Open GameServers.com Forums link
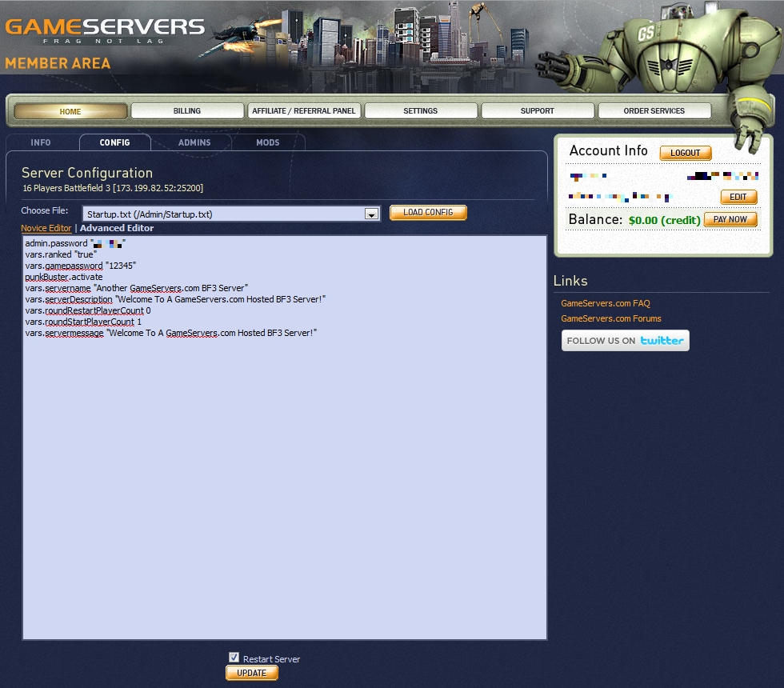 tap(611, 318)
